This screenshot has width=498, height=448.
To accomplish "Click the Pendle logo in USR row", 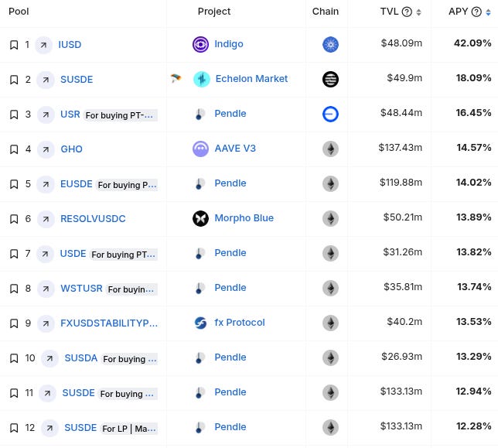I will [200, 114].
